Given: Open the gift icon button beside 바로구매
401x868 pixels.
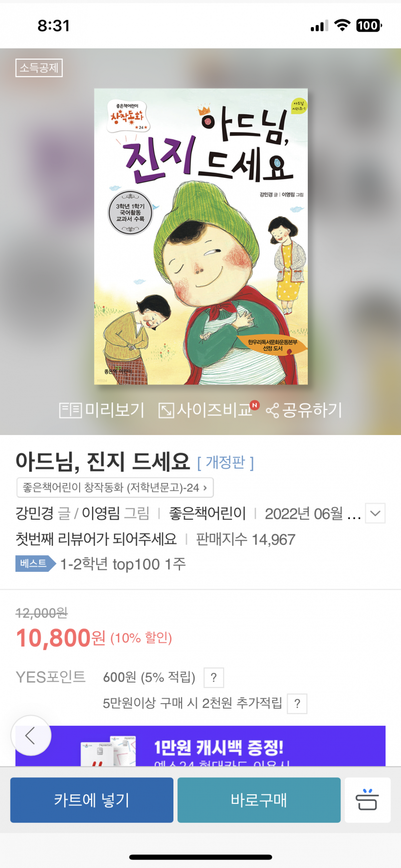Looking at the screenshot, I should tap(367, 800).
